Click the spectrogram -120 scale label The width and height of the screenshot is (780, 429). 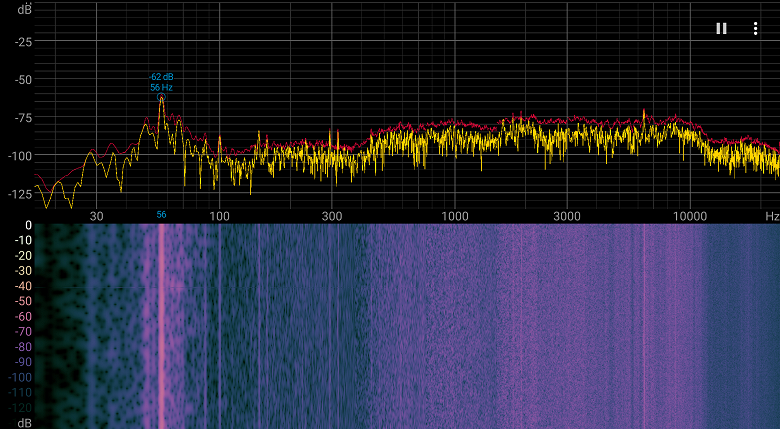20,408
